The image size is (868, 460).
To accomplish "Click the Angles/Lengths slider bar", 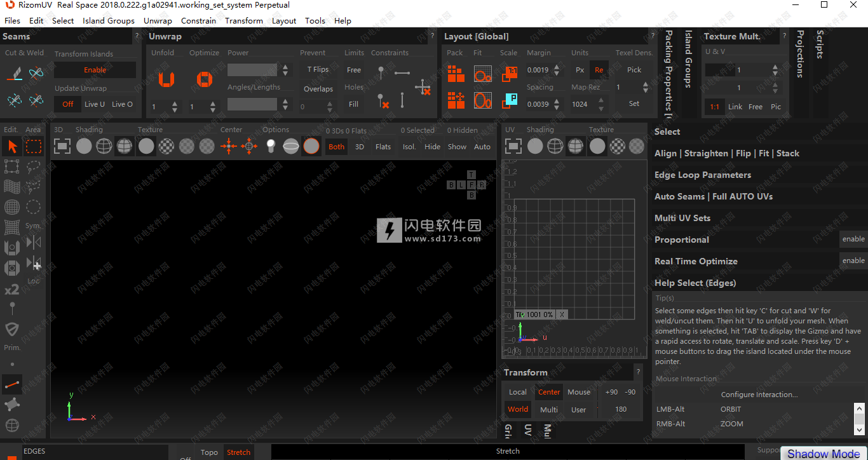I will coord(252,104).
